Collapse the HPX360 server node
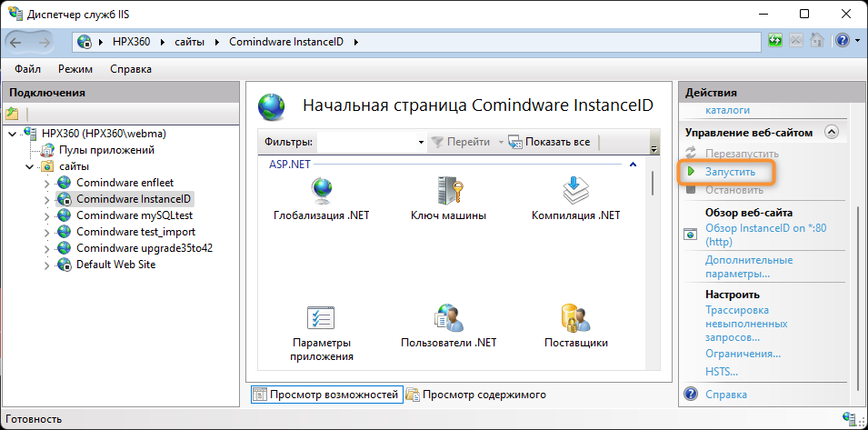 tap(13, 134)
